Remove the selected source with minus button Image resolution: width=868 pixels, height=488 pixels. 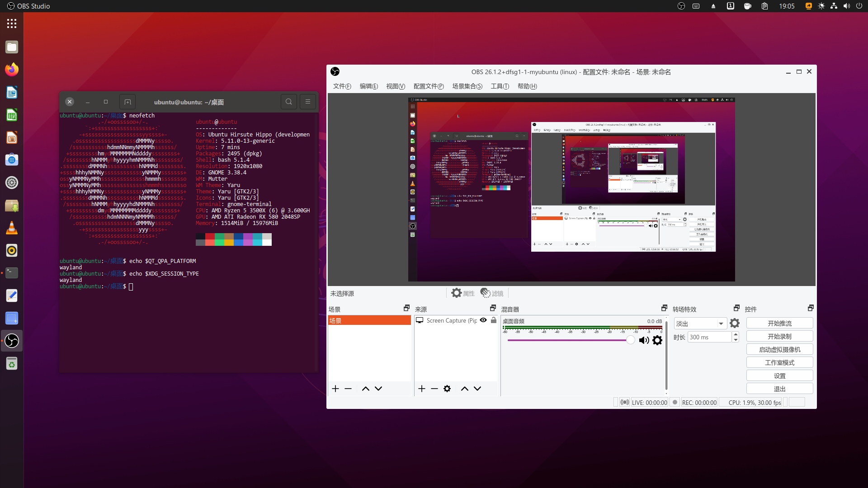[434, 389]
